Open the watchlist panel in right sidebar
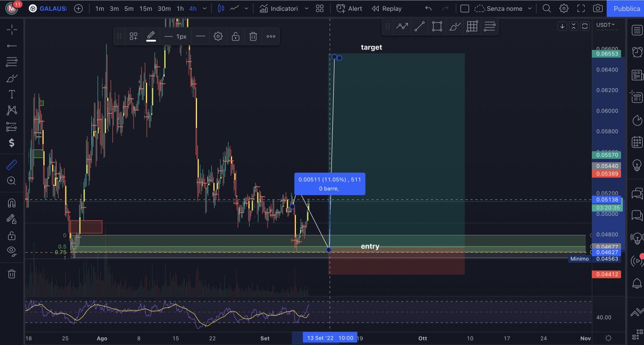644x345 pixels. click(637, 31)
